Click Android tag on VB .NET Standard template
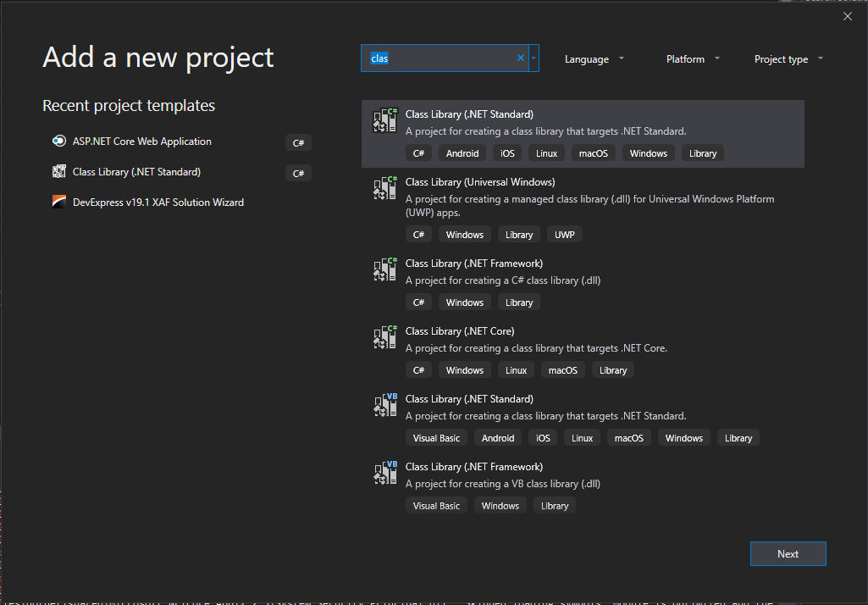868x605 pixels. pos(498,438)
